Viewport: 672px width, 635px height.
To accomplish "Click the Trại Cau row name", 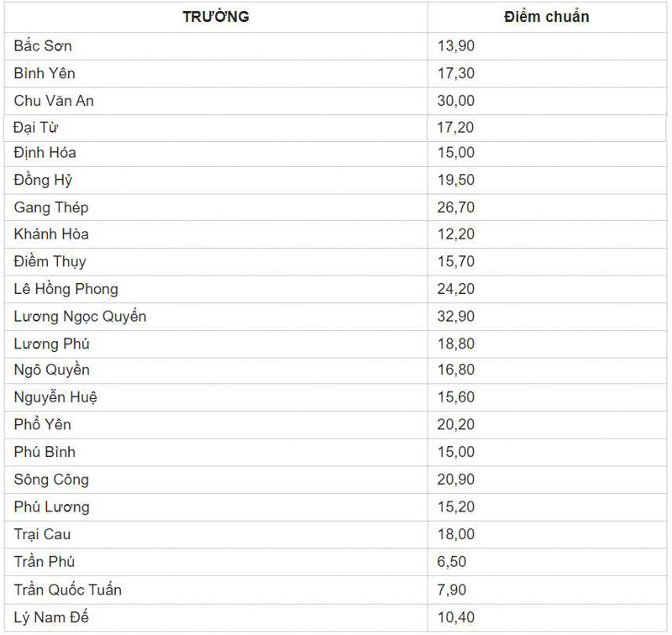I will pos(43,534).
